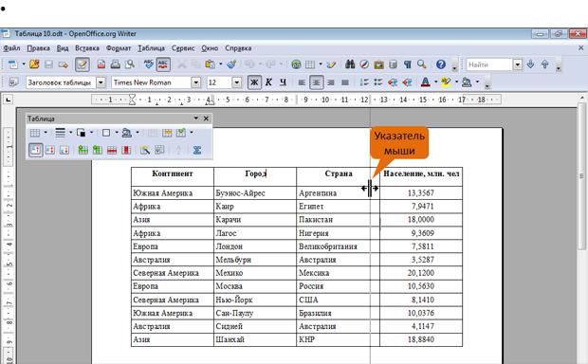Delete the column using the red column icon
This screenshot has height=364, width=588.
tap(126, 151)
